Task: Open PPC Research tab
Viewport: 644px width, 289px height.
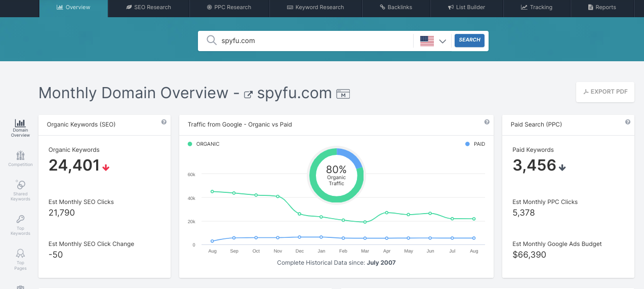Action: coord(229,8)
